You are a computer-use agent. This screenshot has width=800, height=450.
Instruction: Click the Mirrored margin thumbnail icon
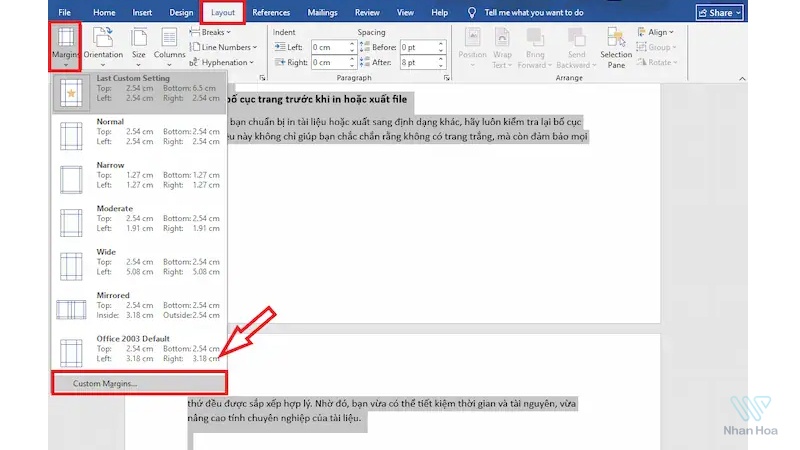71,310
